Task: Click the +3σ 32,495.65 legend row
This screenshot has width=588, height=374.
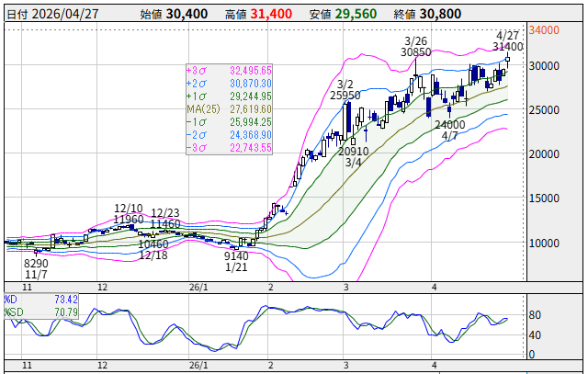Action: click(x=229, y=70)
